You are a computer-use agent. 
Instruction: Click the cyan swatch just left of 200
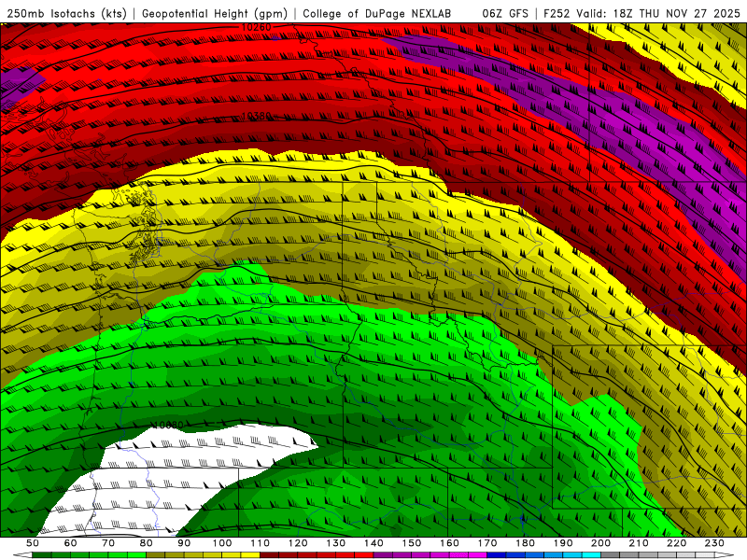click(591, 555)
